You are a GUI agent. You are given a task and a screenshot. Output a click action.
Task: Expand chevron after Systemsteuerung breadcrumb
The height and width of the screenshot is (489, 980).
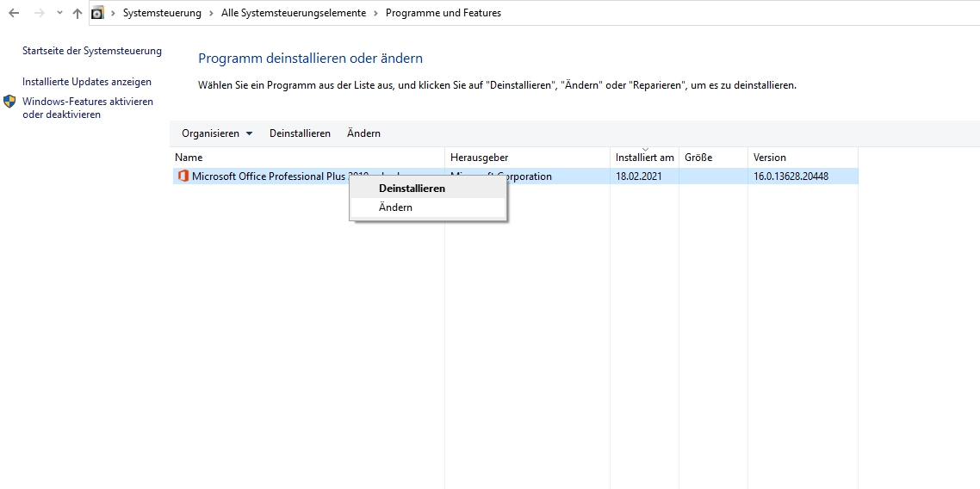pyautogui.click(x=211, y=13)
